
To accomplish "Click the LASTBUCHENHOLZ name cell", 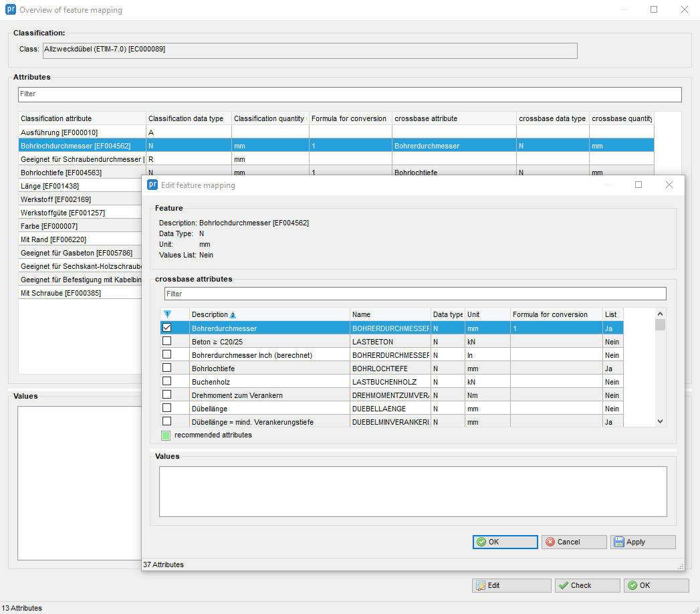I will 390,382.
